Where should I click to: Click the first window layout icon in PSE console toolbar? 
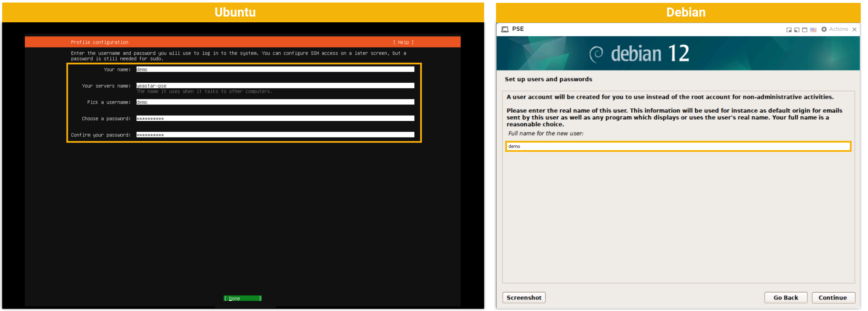pyautogui.click(x=789, y=30)
